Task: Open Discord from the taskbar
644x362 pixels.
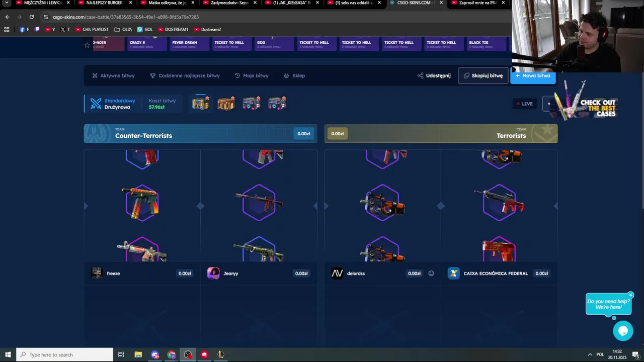Action: pos(155,354)
